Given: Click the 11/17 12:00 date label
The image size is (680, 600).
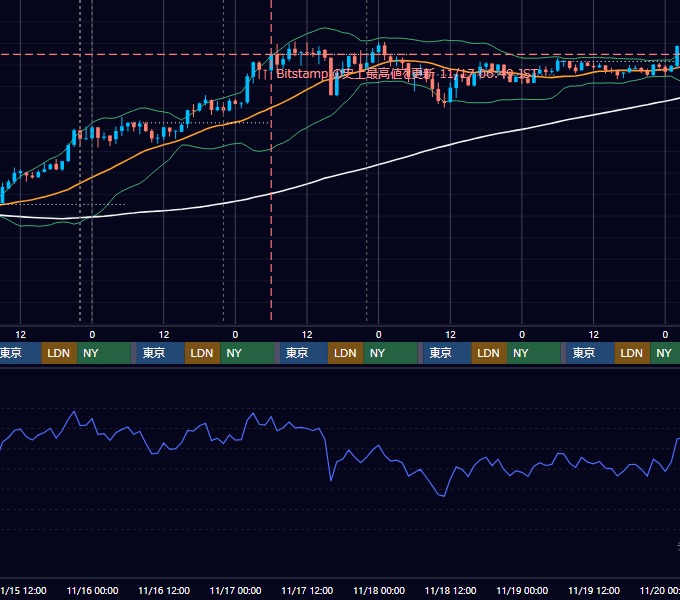Looking at the screenshot, I should [x=307, y=590].
